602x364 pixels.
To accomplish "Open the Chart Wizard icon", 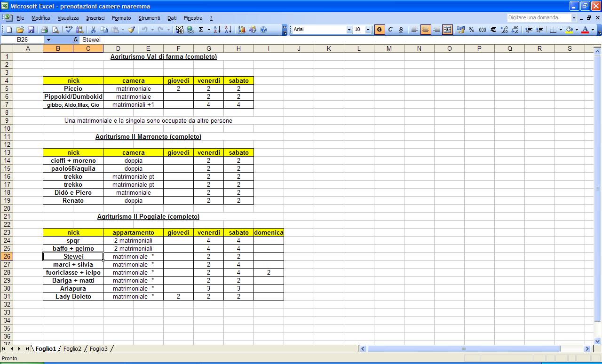I will point(242,30).
